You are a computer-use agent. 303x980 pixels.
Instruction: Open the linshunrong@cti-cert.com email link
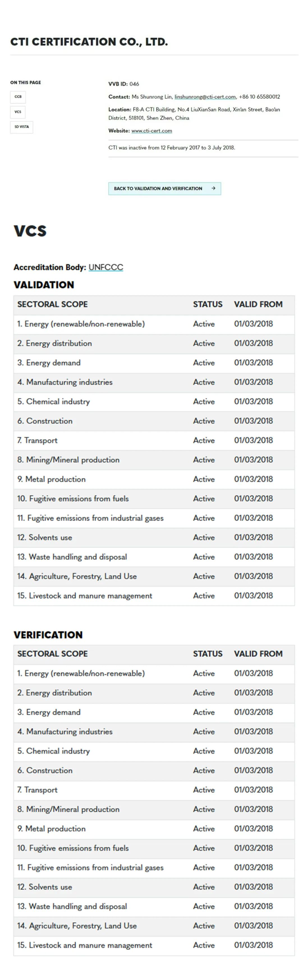[x=205, y=97]
